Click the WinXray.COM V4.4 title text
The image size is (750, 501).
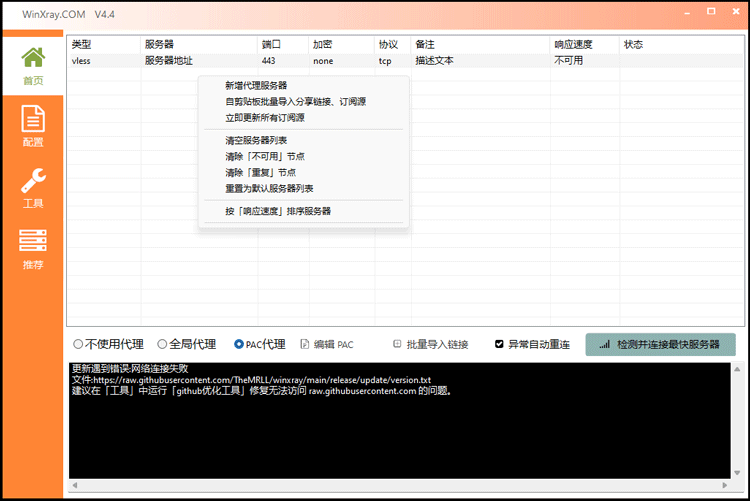tap(68, 14)
